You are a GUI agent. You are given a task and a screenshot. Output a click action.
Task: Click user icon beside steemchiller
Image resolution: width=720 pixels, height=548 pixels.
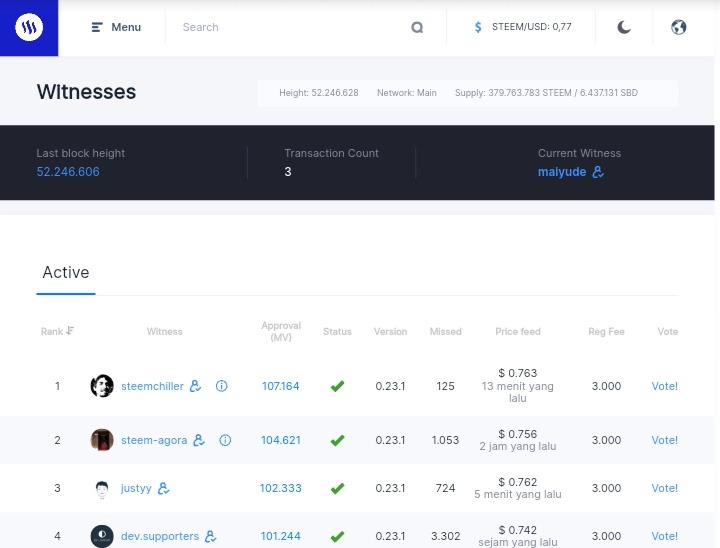[x=195, y=386]
